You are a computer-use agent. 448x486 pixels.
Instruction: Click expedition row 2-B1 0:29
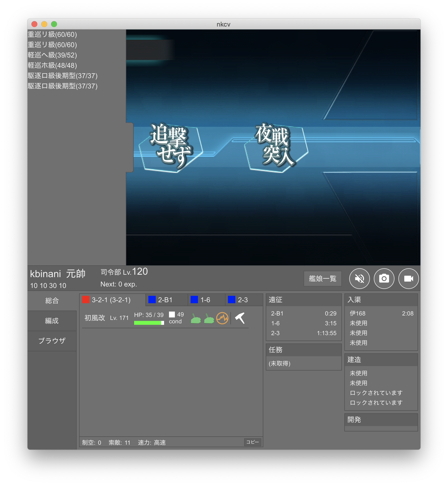(304, 314)
